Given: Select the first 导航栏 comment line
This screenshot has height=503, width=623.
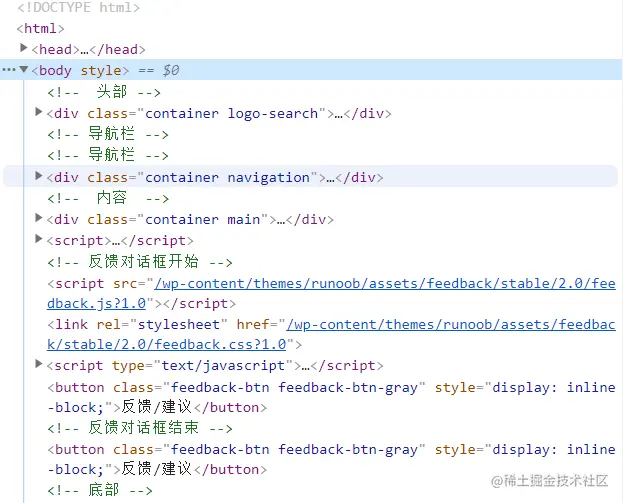Looking at the screenshot, I should 108,134.
